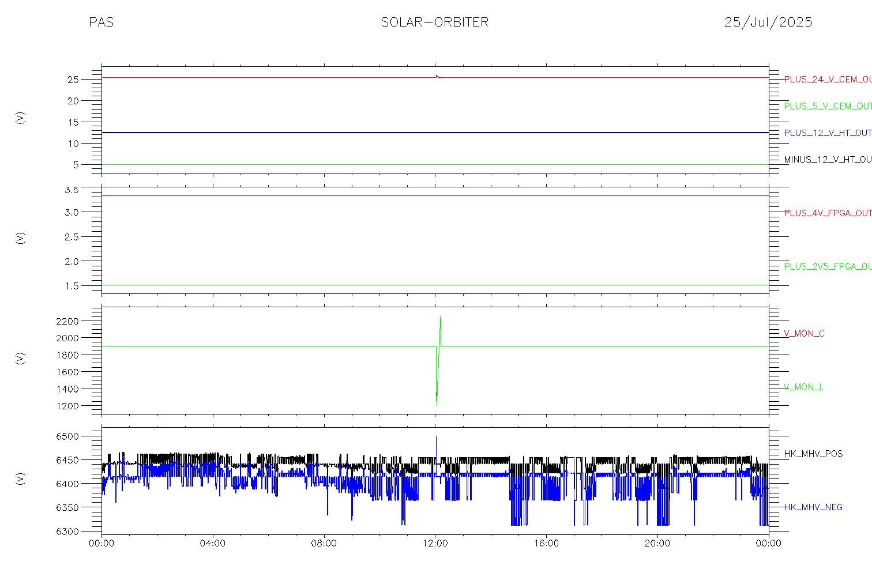
Task: Select the V_MON_L legend label
Action: 803,387
